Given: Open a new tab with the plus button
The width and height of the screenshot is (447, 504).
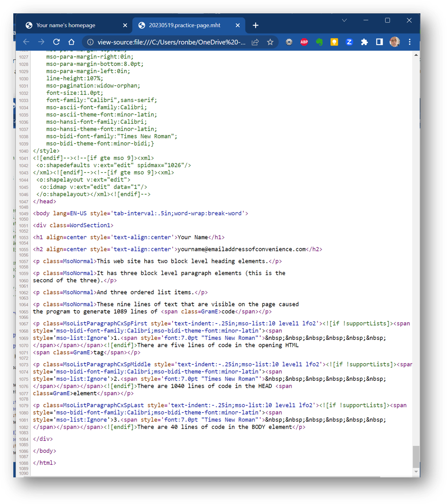Looking at the screenshot, I should click(255, 25).
